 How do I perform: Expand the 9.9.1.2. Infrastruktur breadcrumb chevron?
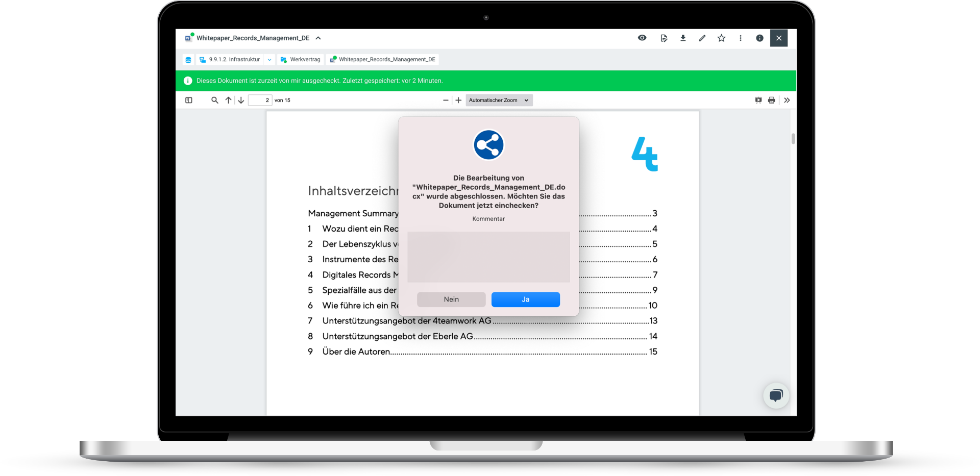coord(269,60)
